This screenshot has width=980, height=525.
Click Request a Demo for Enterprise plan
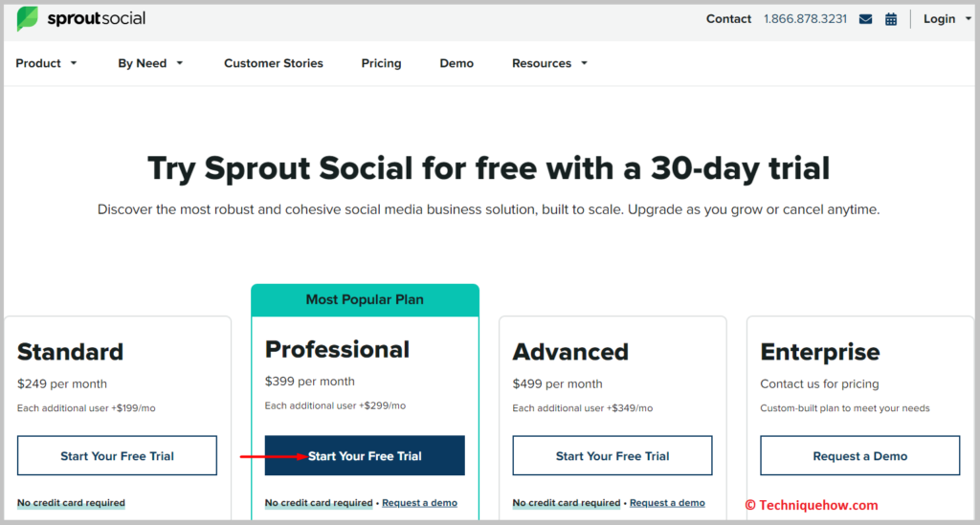[x=860, y=456]
